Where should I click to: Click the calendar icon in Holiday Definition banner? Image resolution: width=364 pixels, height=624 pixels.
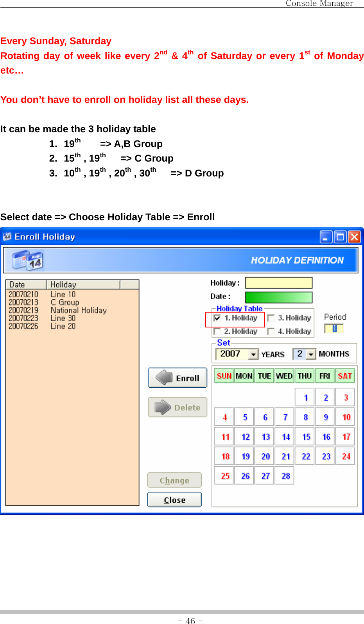27,261
